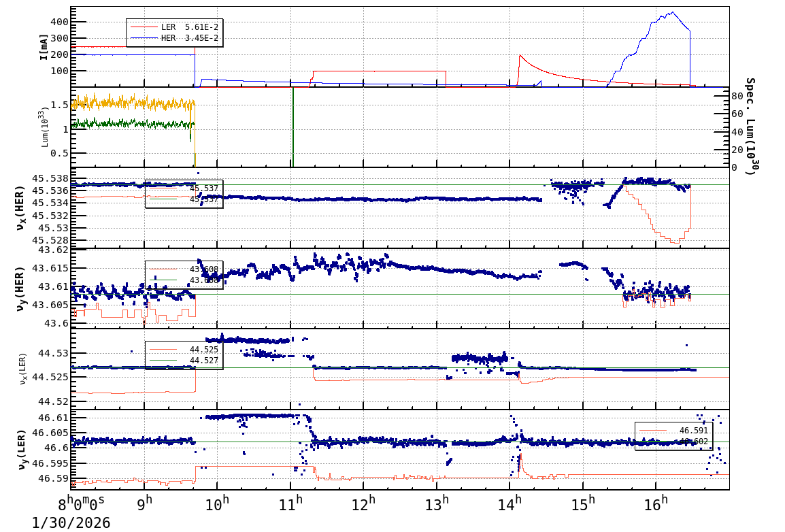Click the 20 tick on Spec. Lum axis

coord(737,150)
